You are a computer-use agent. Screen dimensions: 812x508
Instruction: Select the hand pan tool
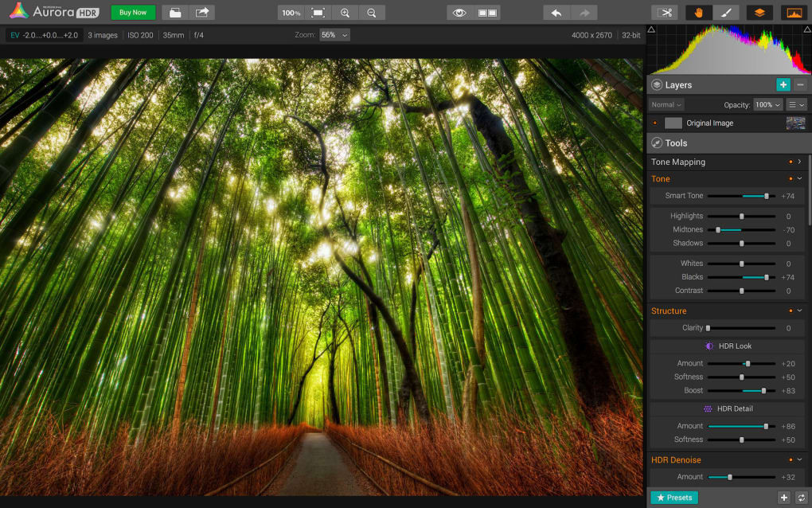click(x=699, y=13)
